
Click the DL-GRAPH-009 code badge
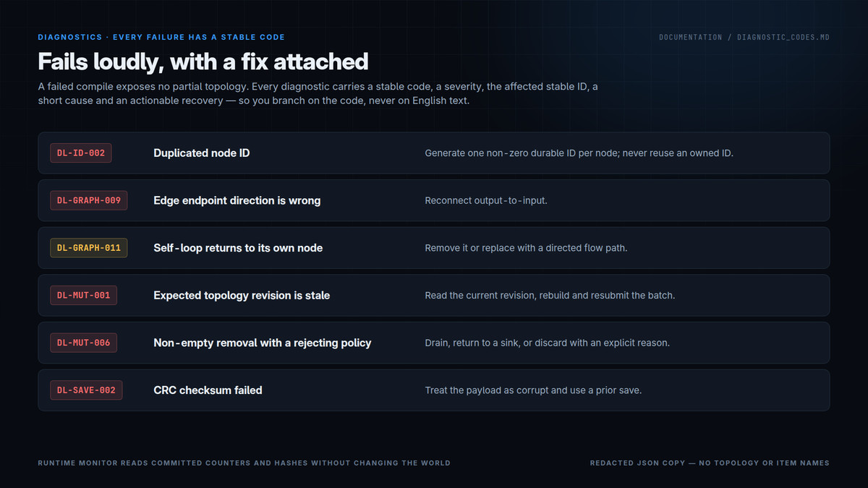tap(88, 200)
